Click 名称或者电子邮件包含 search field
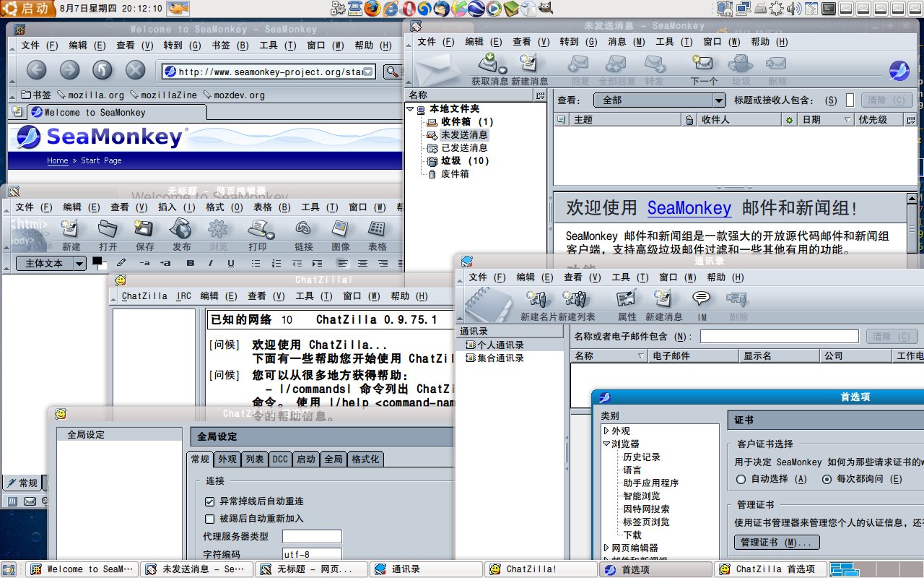The width and height of the screenshot is (924, 578). pos(780,337)
